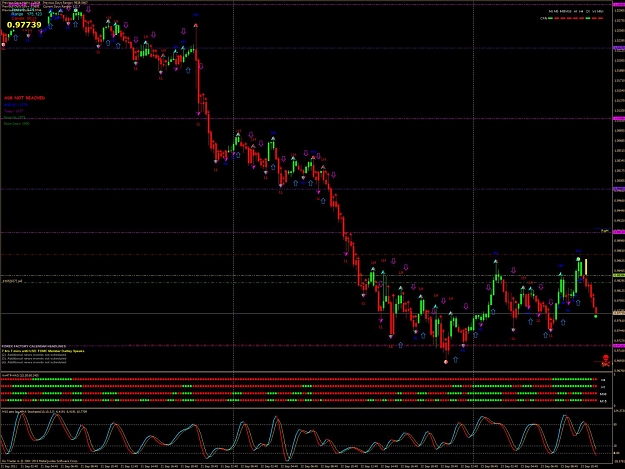Click the FOREX FACTORY CALENDAR HEADLINES title

coord(34,346)
